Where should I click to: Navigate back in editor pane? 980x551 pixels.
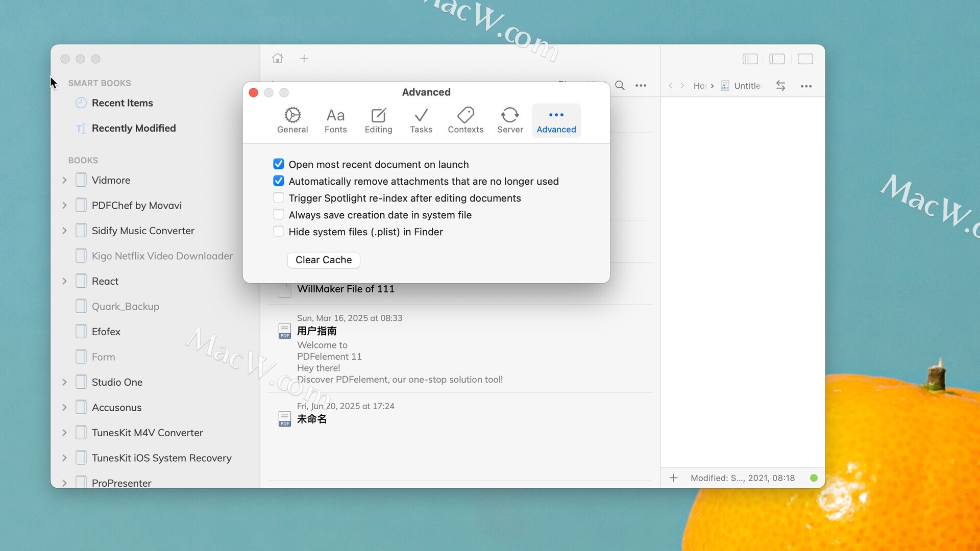point(671,86)
